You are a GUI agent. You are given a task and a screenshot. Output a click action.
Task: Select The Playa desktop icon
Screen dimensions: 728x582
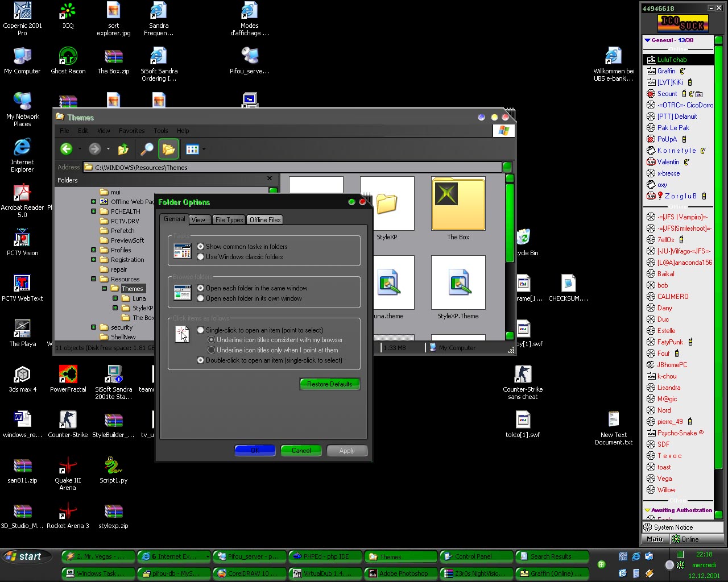[x=22, y=333]
